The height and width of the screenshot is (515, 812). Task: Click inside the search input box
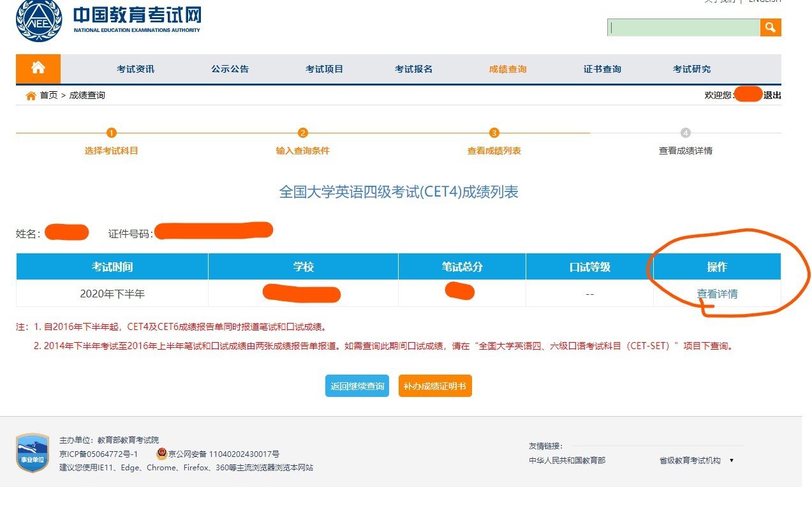pyautogui.click(x=683, y=27)
